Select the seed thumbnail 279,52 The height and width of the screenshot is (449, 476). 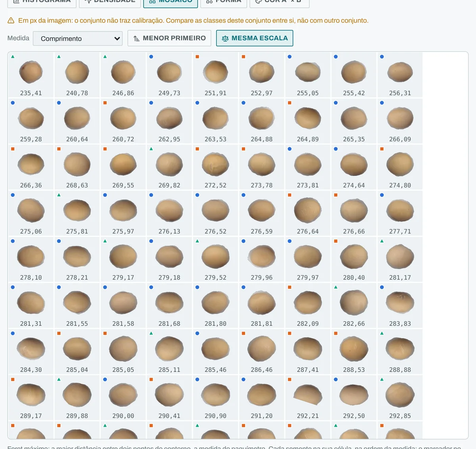(215, 259)
